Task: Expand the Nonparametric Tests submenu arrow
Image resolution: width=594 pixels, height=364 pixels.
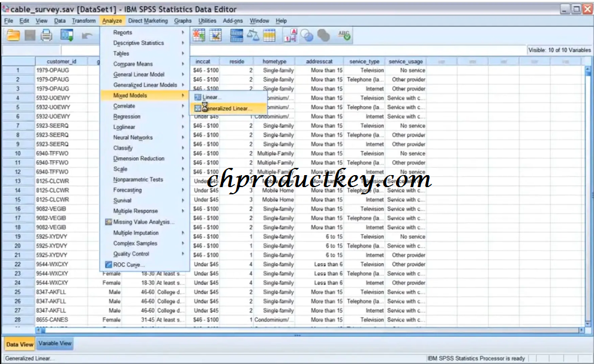Action: point(182,179)
